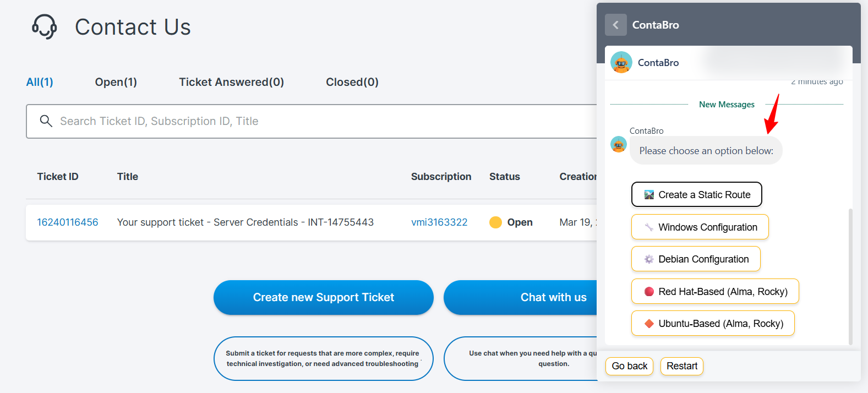This screenshot has width=868, height=393.
Task: Click the ticket title Server Credentials text
Action: tap(245, 222)
